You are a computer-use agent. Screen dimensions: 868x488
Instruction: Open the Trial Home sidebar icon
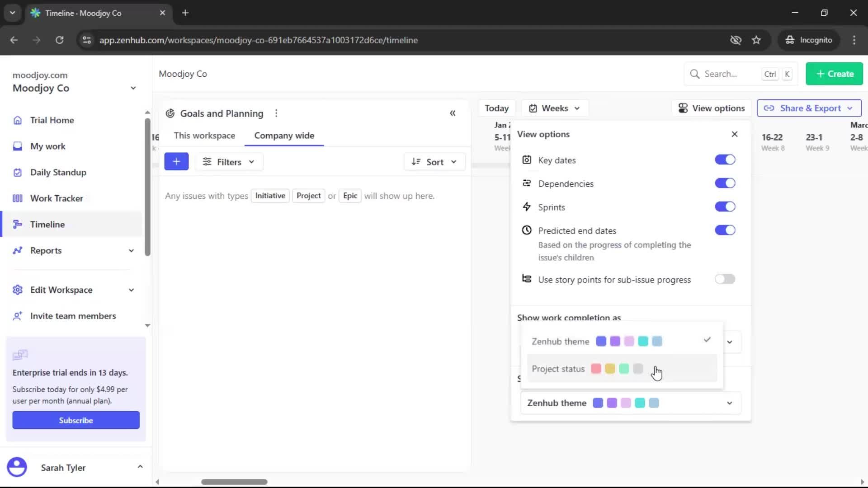tap(17, 120)
